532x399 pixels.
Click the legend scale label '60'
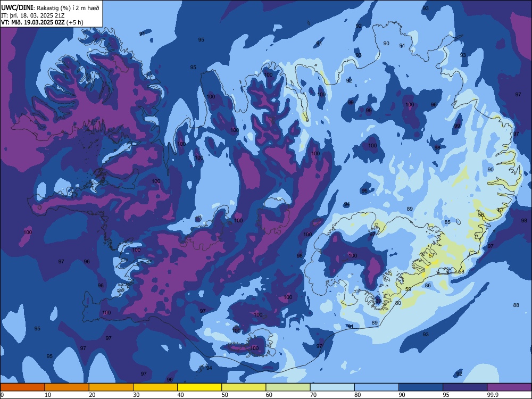click(x=269, y=395)
